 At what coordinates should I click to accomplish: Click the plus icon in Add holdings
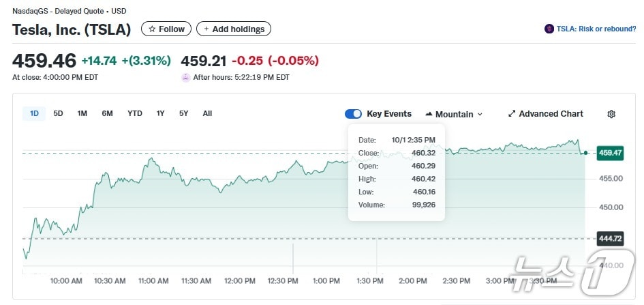[206, 29]
